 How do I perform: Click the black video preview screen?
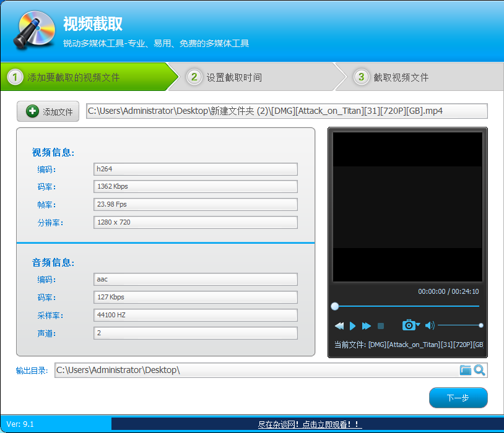(x=407, y=207)
